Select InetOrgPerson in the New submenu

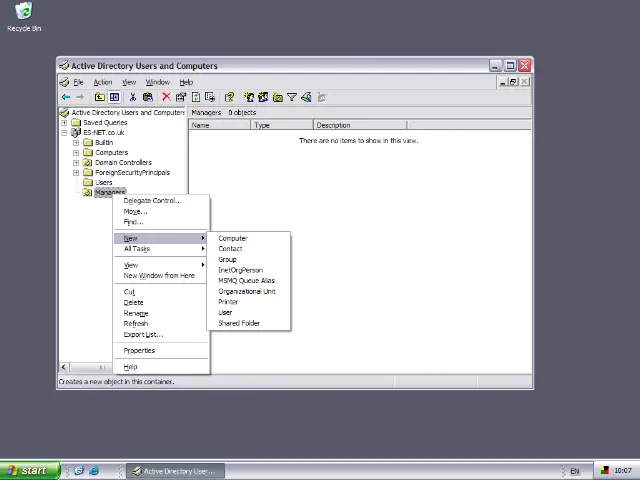point(249,270)
